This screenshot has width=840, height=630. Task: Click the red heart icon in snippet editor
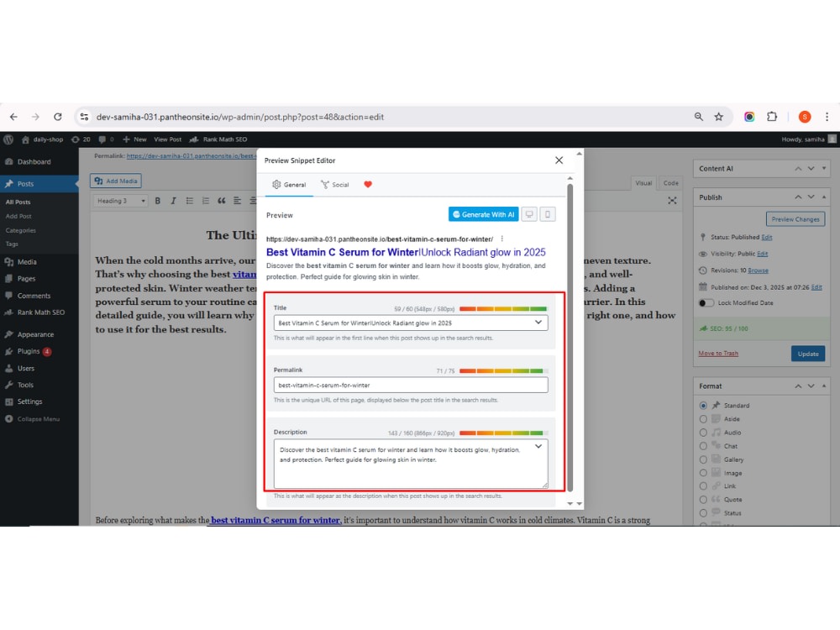tap(368, 184)
